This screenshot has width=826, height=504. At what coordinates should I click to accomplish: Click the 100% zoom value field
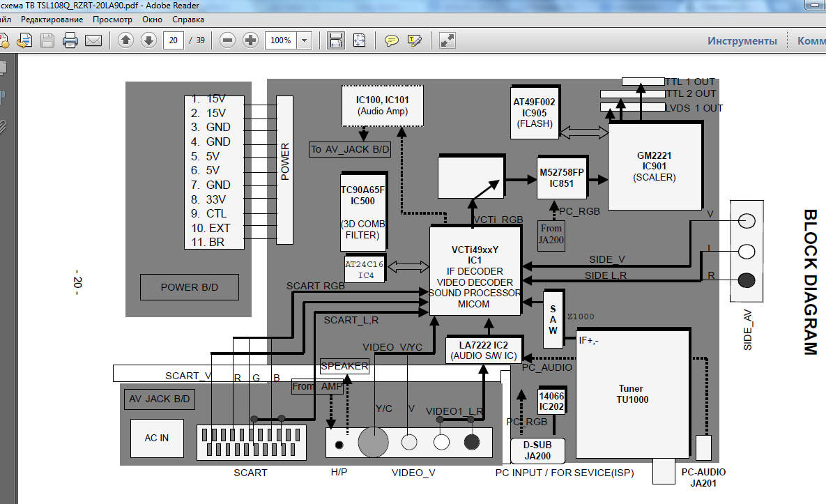click(x=280, y=40)
